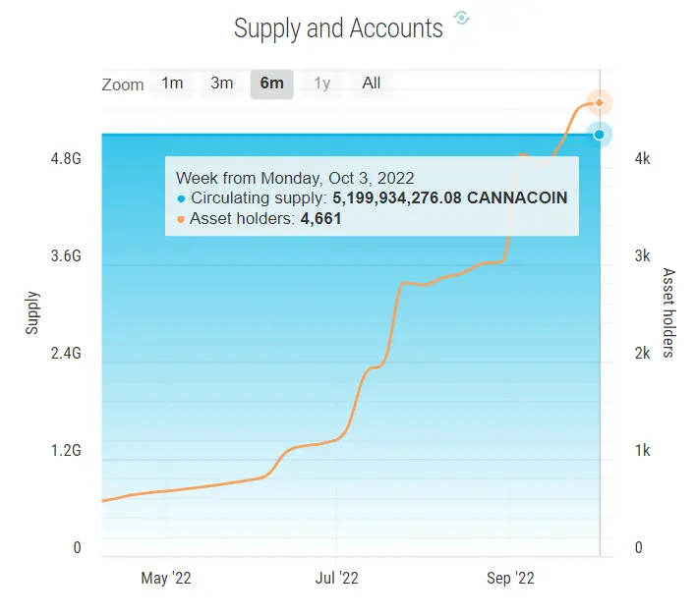The image size is (695, 616).
Task: Select the 3m zoom range
Action: pos(221,84)
